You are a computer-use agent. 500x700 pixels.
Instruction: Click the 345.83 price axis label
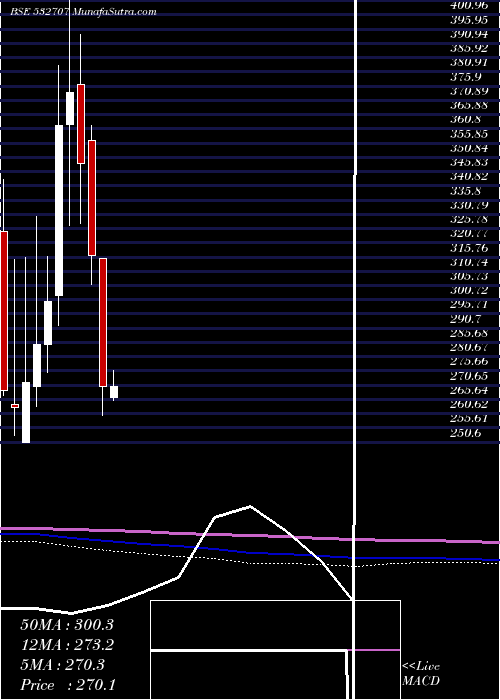(x=470, y=162)
